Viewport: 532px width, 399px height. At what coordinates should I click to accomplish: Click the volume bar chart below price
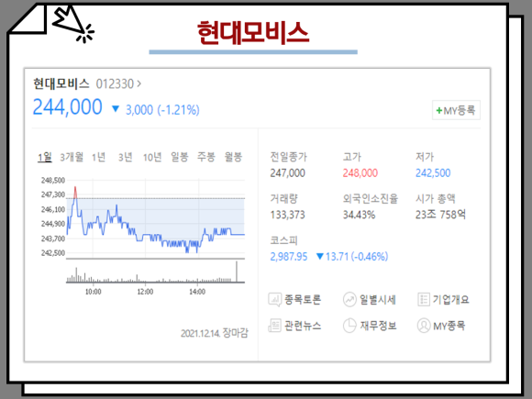155,272
